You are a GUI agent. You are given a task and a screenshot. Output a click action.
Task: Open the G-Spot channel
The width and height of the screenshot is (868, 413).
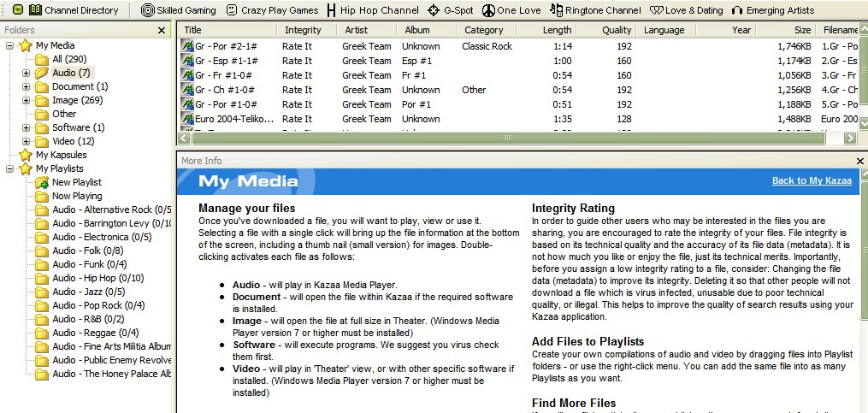tap(452, 10)
